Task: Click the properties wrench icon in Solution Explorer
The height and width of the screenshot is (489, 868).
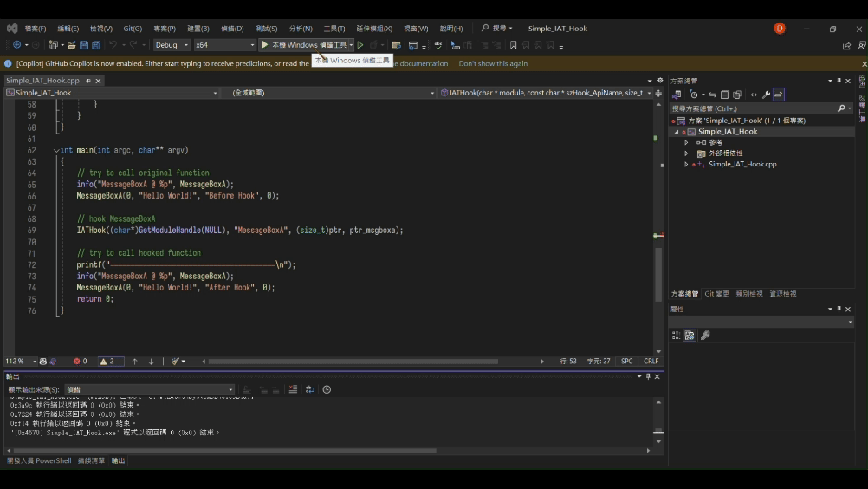Action: point(766,95)
